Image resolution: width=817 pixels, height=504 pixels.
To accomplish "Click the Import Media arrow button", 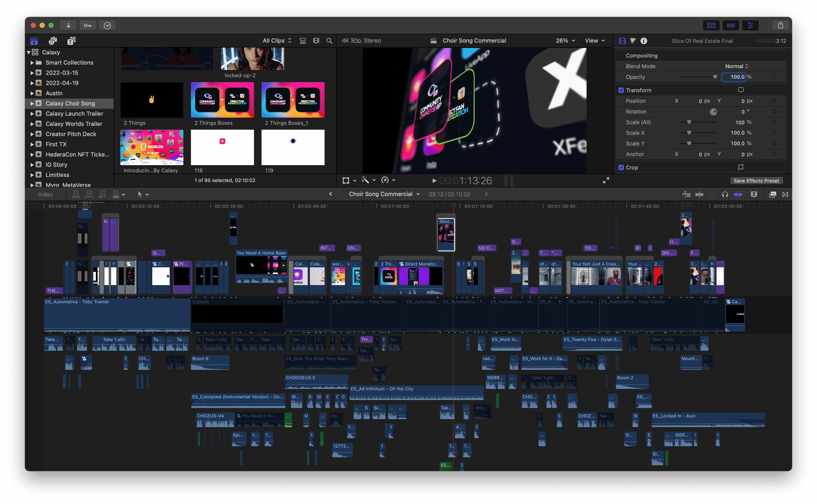I will (x=68, y=25).
